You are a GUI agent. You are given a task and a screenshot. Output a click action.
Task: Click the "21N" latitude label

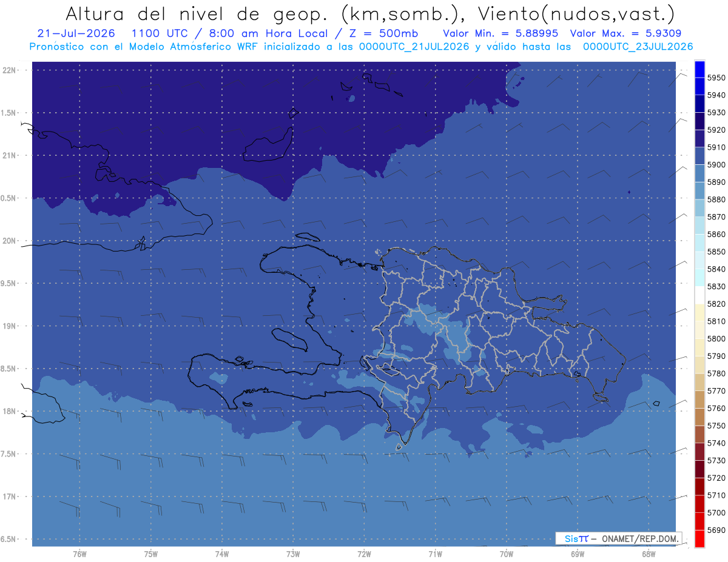[9, 155]
